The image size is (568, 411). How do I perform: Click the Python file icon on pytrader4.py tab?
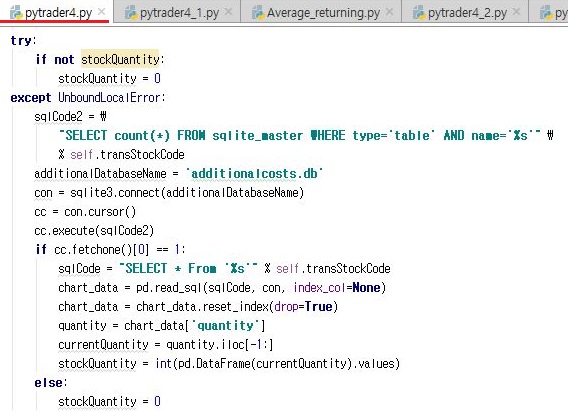click(16, 13)
